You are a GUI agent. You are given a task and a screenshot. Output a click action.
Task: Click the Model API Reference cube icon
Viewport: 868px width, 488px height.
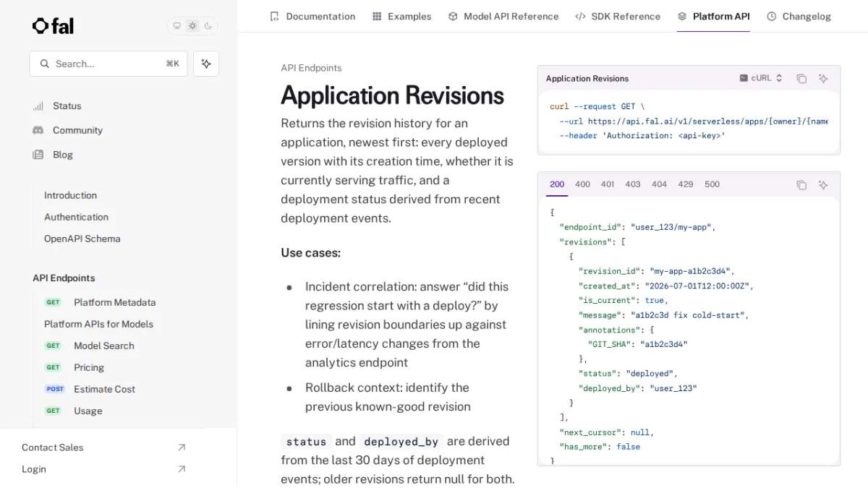[x=453, y=16]
